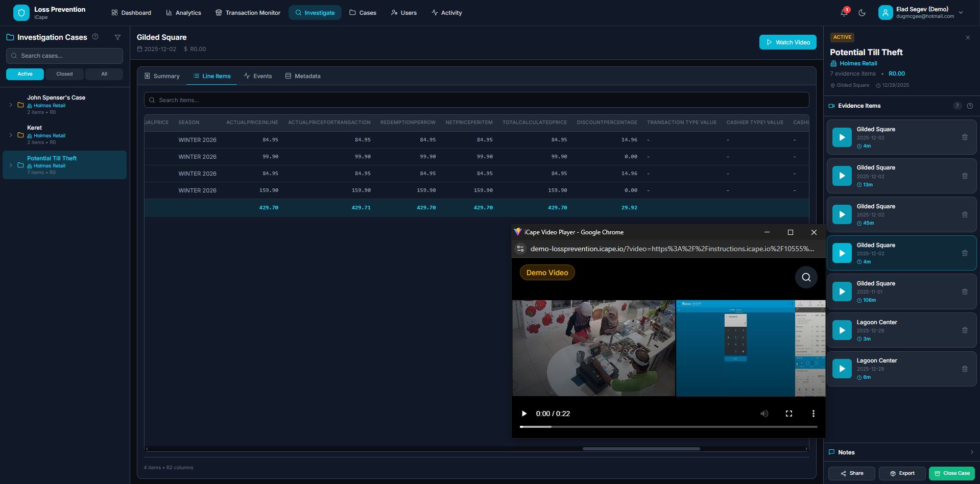The width and height of the screenshot is (980, 484).
Task: Click the magnifier icon in video player
Action: pyautogui.click(x=806, y=277)
